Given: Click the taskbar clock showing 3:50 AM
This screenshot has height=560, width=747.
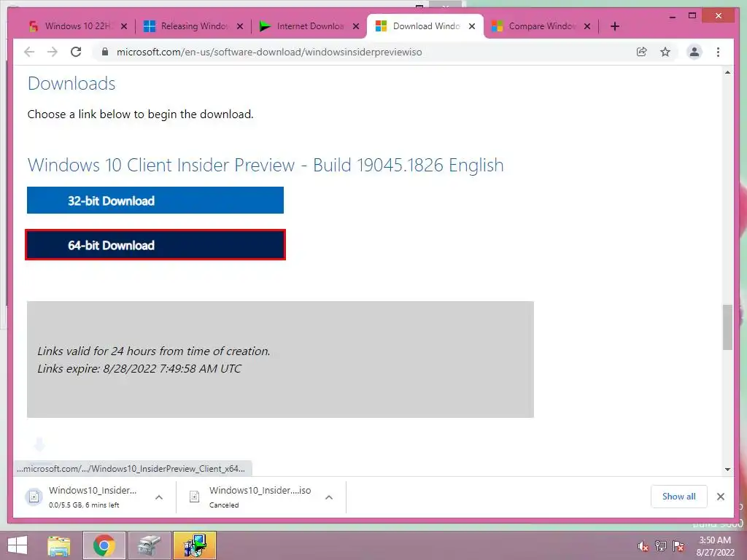Looking at the screenshot, I should 715,545.
